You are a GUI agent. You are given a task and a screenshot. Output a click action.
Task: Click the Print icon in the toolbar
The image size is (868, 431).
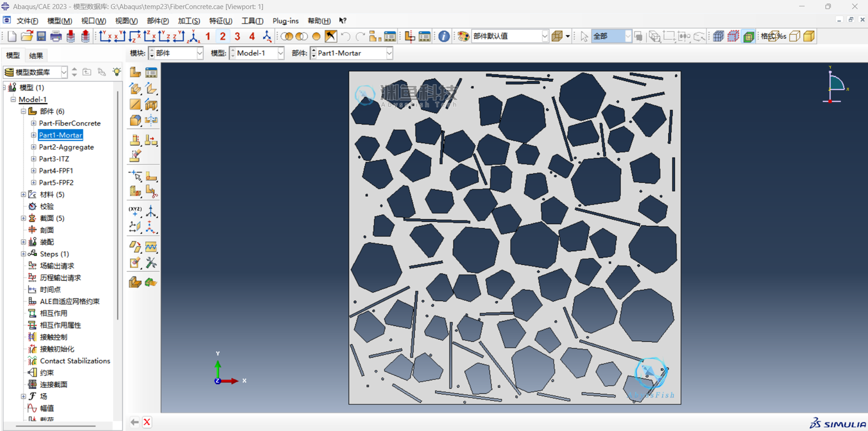(56, 36)
